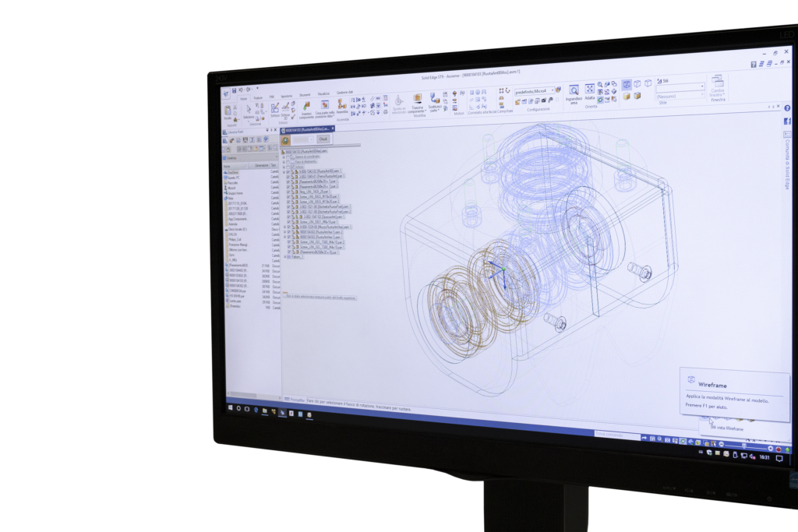Click the Cambia finestra icon
The image size is (798, 532).
718,81
